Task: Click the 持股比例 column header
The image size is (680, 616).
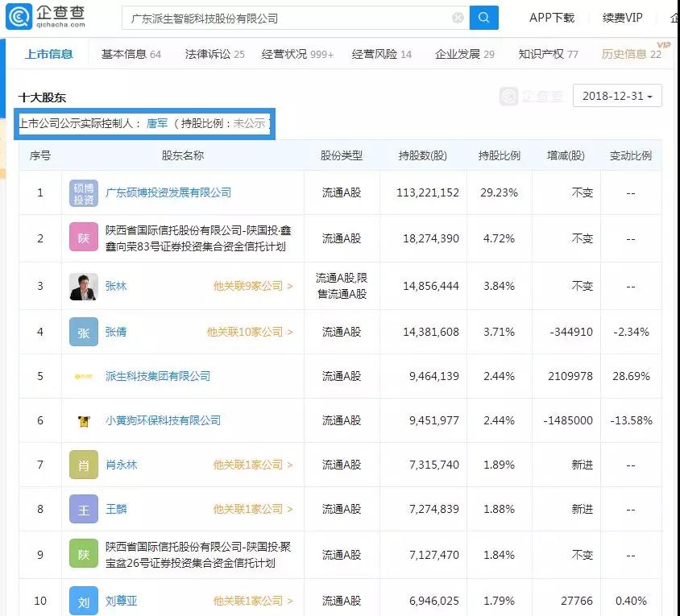Action: pyautogui.click(x=500, y=155)
